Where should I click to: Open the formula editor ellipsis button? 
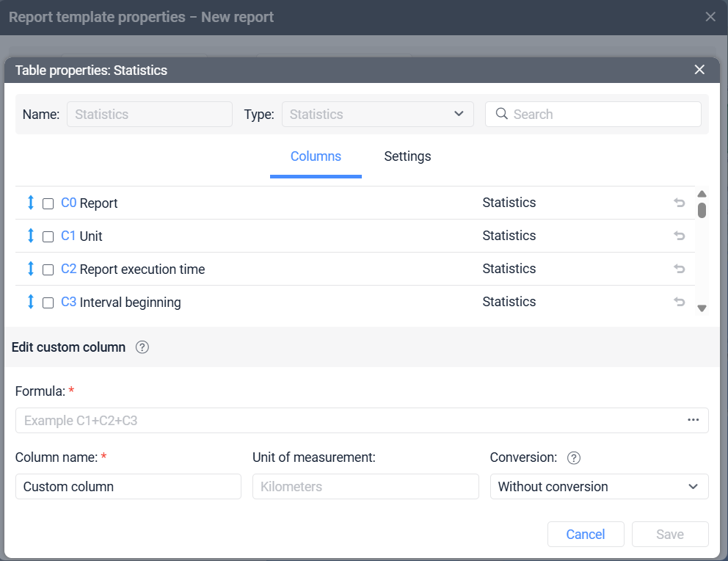693,420
